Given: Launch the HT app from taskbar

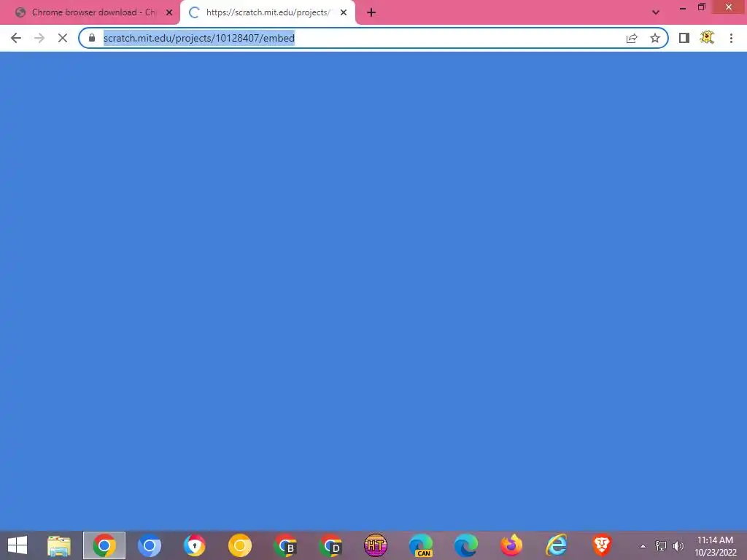Looking at the screenshot, I should 376,545.
